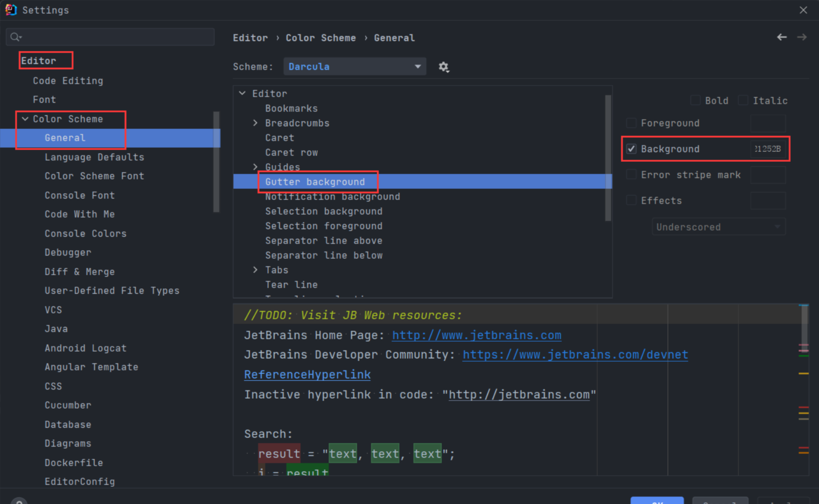Open Dockerfile color settings
The width and height of the screenshot is (819, 504).
point(74,463)
